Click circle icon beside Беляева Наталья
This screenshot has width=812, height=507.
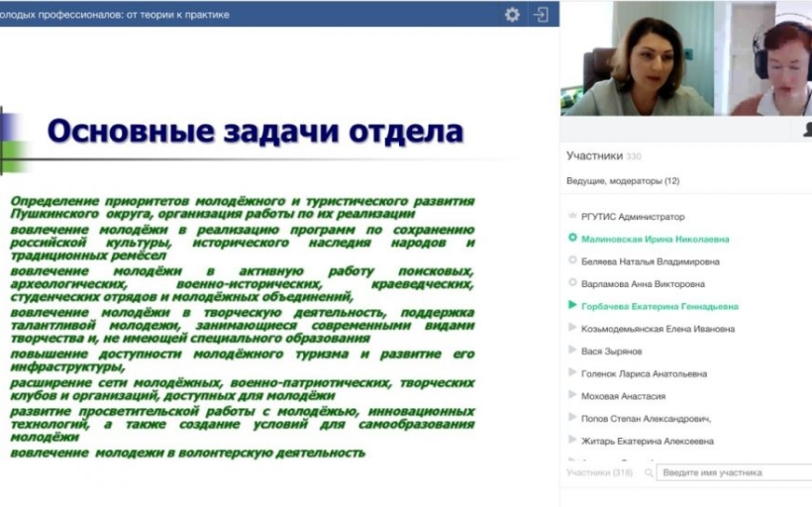click(572, 260)
